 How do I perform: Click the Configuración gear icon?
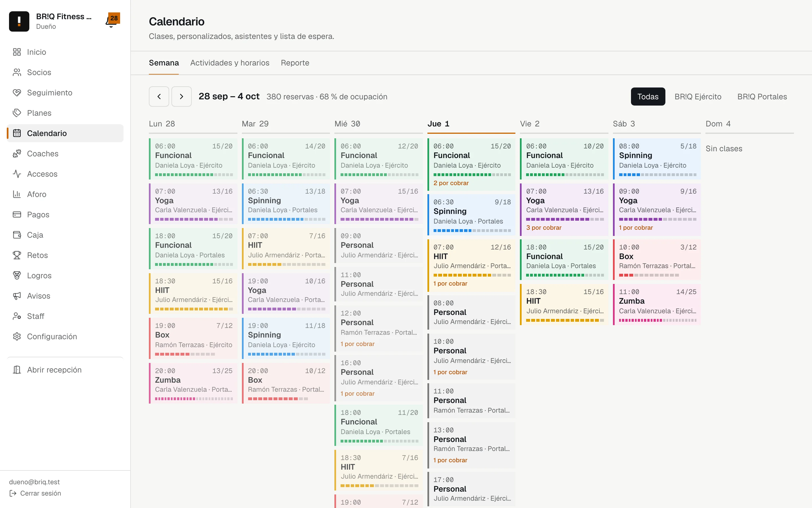17,337
